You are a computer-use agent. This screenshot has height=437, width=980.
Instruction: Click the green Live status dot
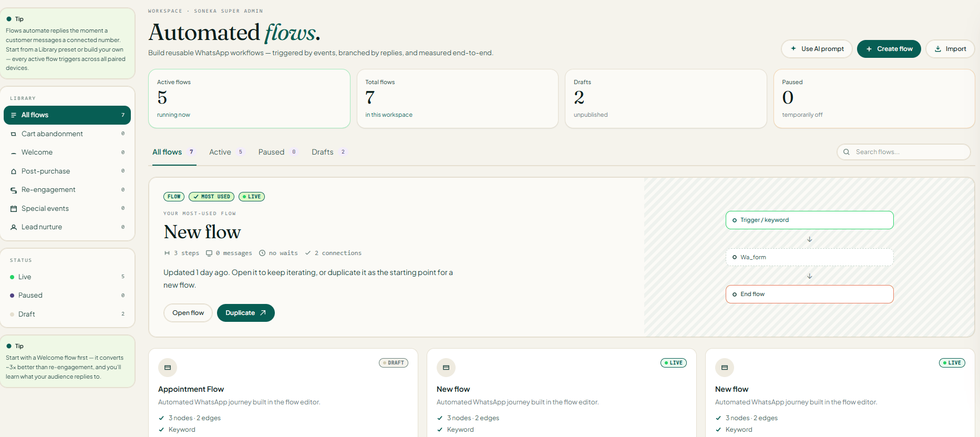click(12, 277)
